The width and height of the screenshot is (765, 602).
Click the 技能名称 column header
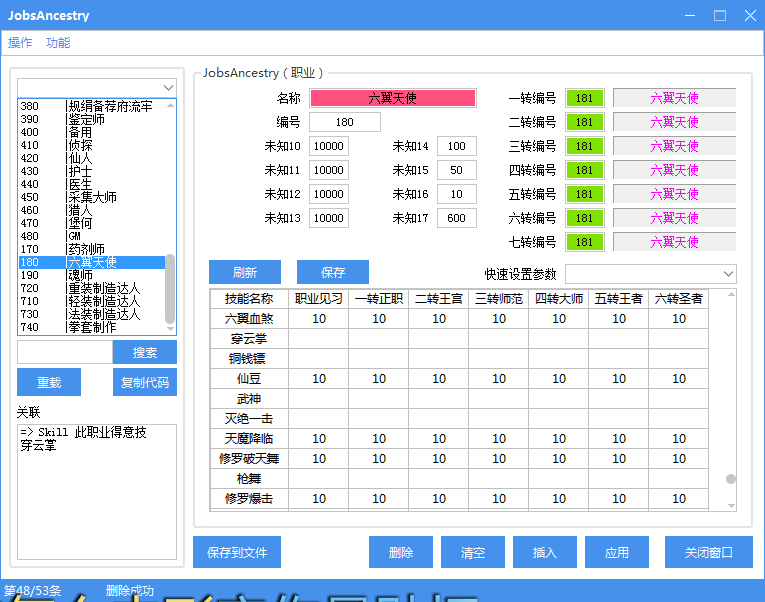click(249, 299)
